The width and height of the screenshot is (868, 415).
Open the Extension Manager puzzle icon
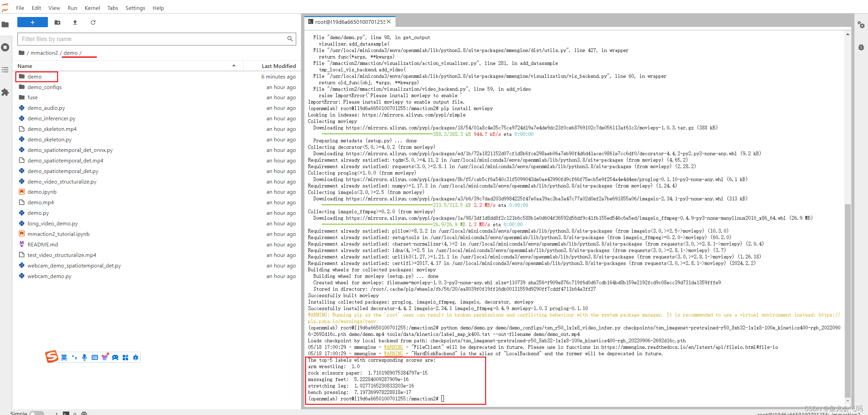pyautogui.click(x=5, y=92)
